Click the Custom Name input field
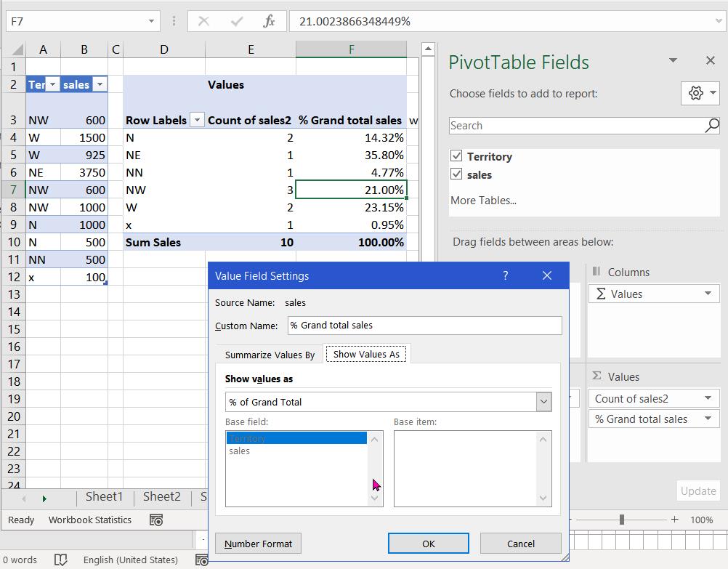 [x=424, y=325]
